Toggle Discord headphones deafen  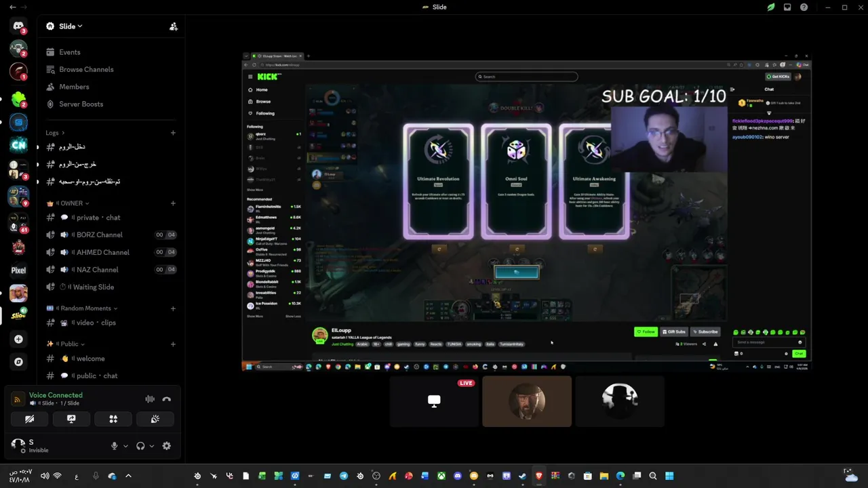pos(140,446)
